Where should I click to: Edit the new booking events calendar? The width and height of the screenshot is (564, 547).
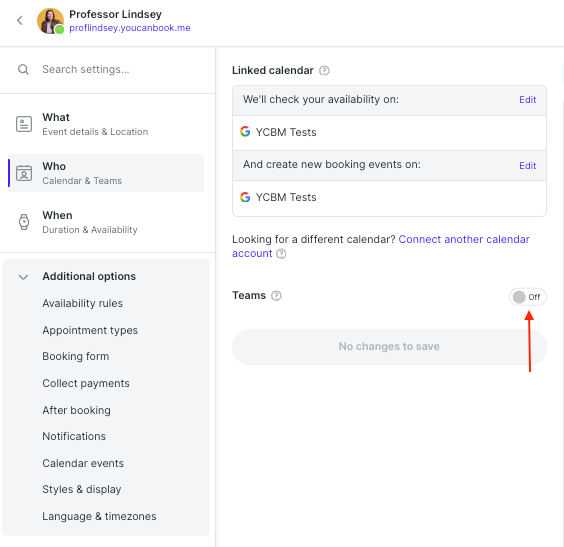pos(527,166)
